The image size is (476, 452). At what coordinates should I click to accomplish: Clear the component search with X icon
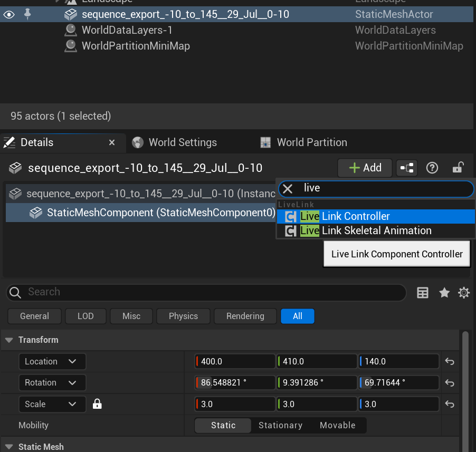click(x=288, y=188)
